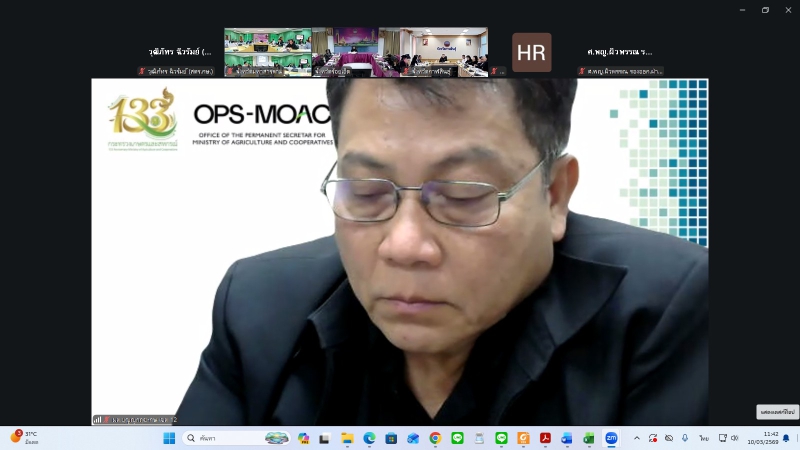Expand hidden system tray icons chevron

coord(637,438)
